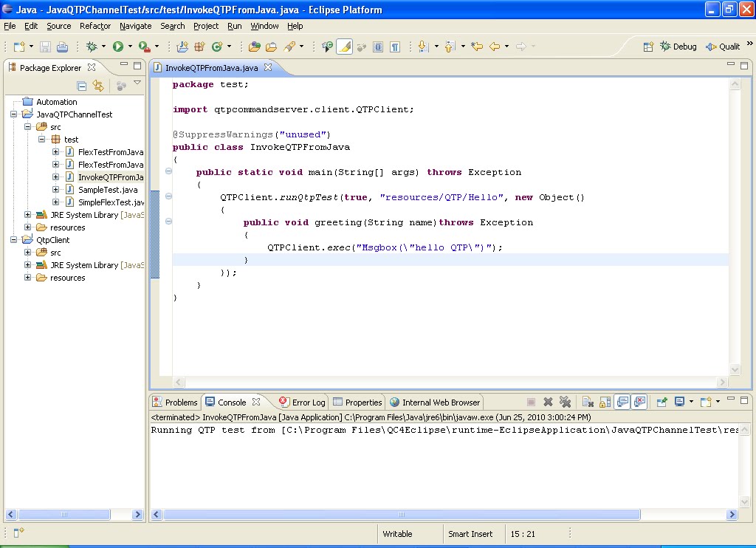The width and height of the screenshot is (756, 548).
Task: Remove all terminated launches in Console
Action: click(x=565, y=401)
